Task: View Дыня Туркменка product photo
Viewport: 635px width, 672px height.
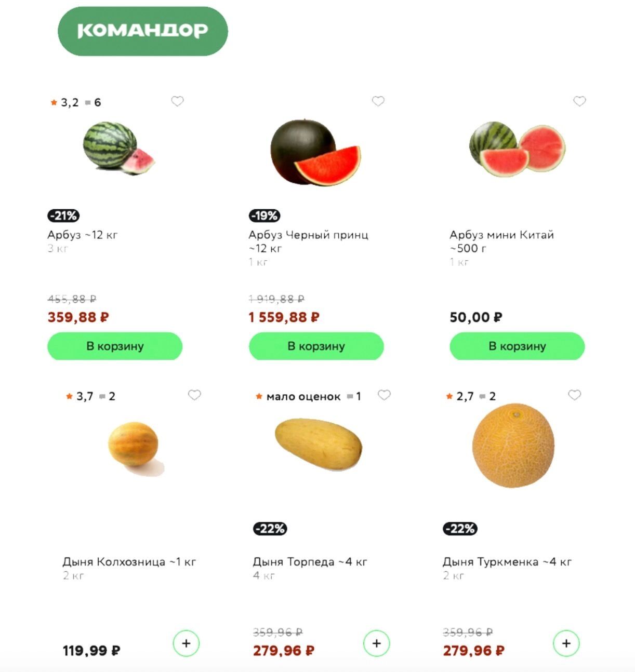Action: click(x=513, y=446)
